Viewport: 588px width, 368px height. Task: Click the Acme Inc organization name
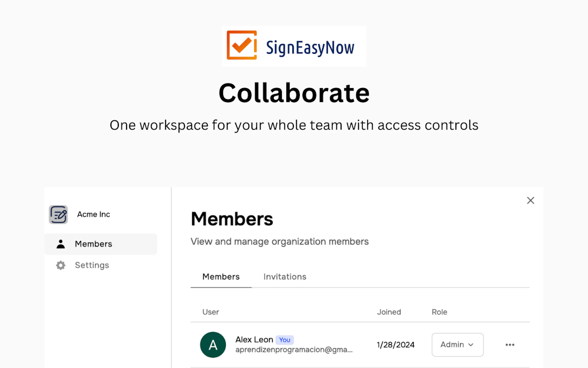pos(94,214)
